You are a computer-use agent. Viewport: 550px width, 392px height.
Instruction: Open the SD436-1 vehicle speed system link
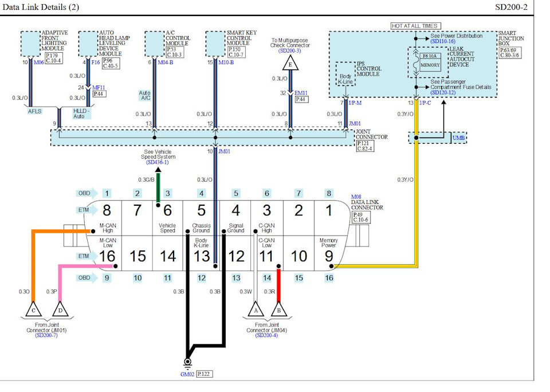158,162
